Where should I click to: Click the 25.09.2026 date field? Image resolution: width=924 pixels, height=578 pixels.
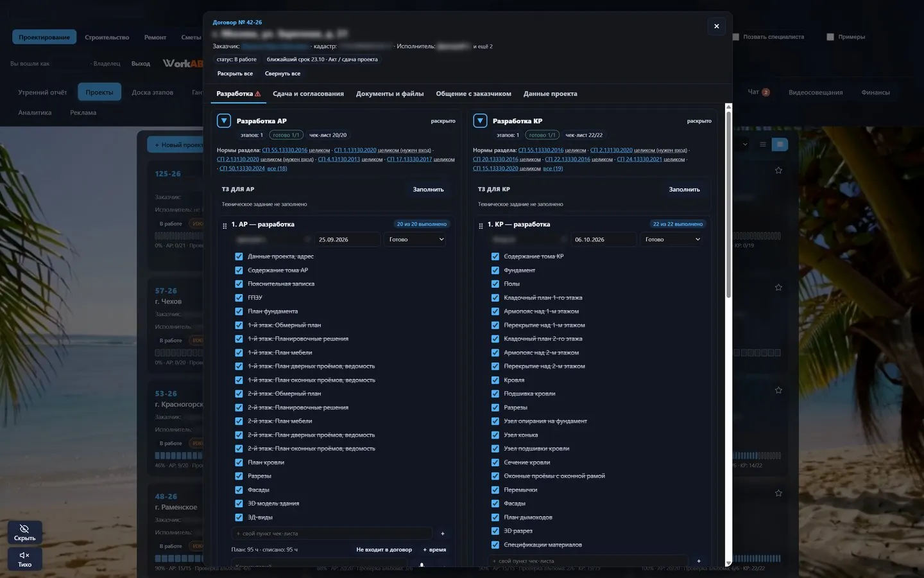(348, 240)
